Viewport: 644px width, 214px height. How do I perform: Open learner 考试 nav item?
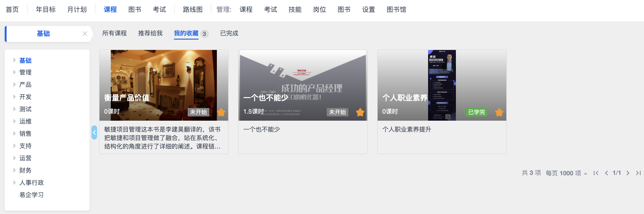click(159, 9)
